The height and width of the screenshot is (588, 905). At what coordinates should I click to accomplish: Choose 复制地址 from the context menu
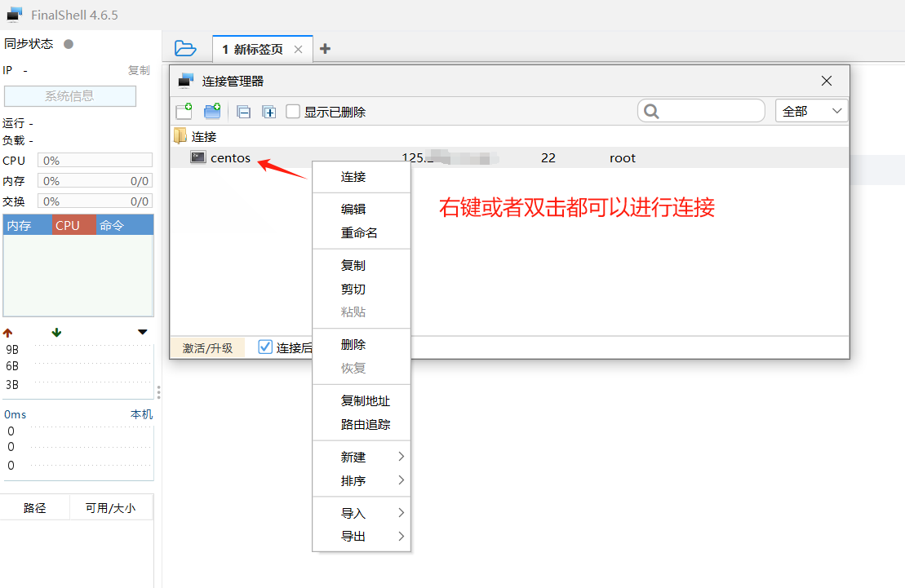[362, 400]
